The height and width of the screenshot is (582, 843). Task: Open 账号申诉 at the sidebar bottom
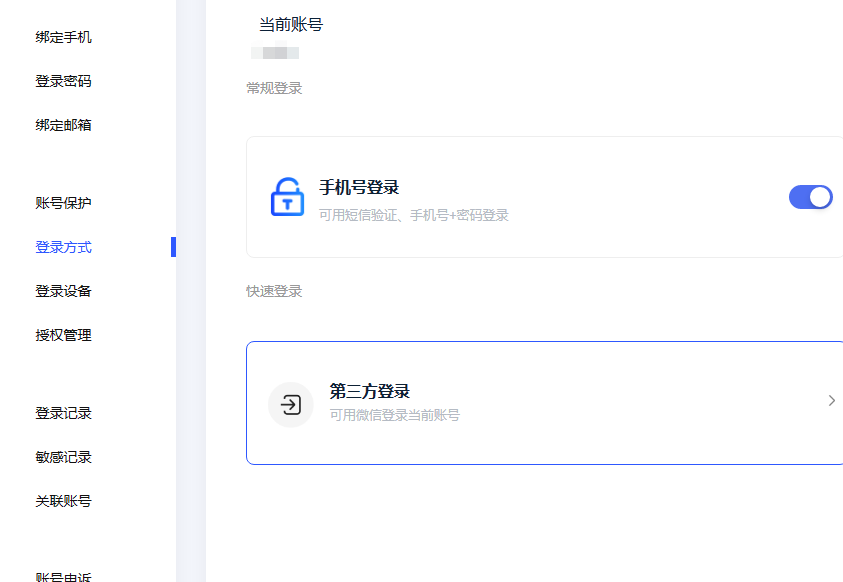point(63,577)
